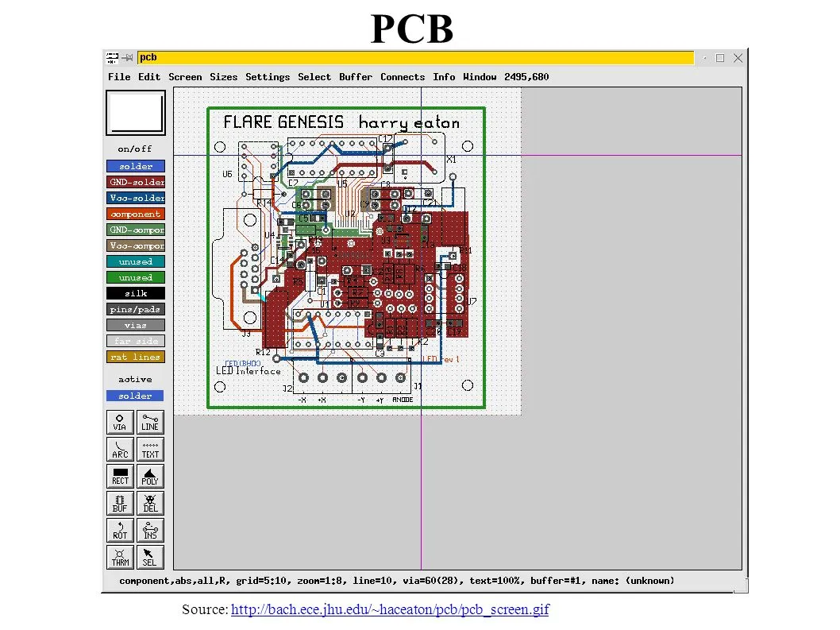Screen dimensions: 840x630
Task: Switch to the SEL selection tool
Action: [x=150, y=557]
